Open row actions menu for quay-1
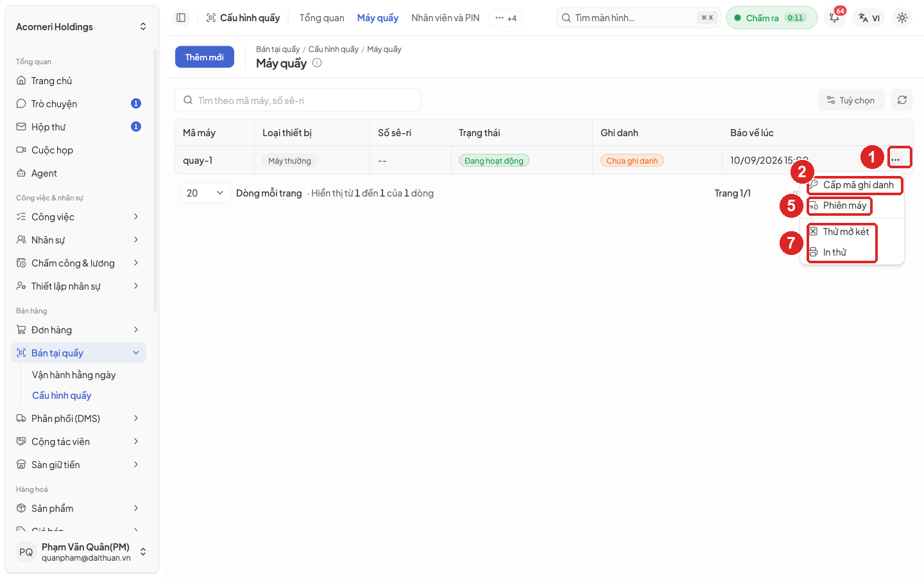The height and width of the screenshot is (578, 924). pyautogui.click(x=896, y=160)
